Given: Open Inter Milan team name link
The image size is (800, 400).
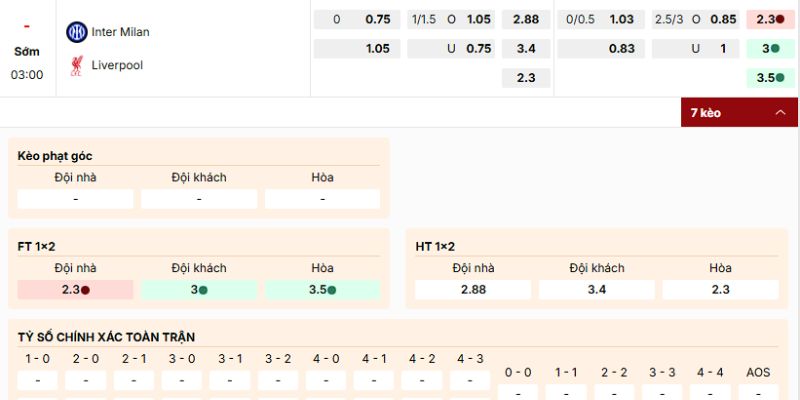Looking at the screenshot, I should coord(120,32).
